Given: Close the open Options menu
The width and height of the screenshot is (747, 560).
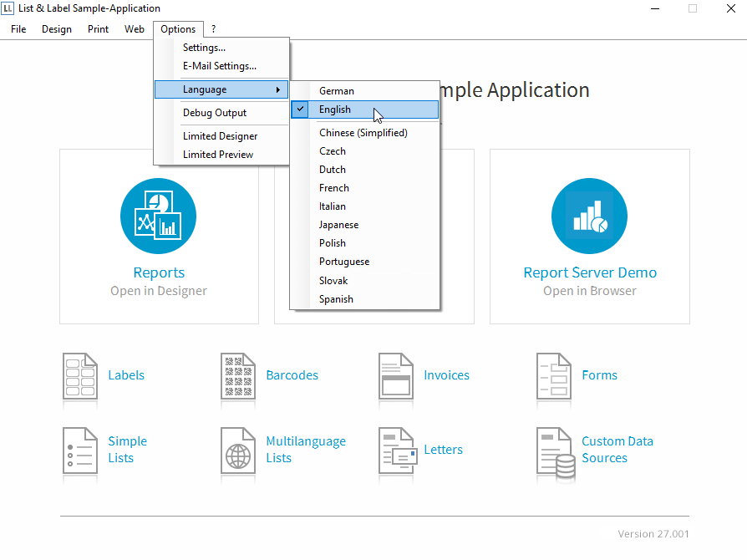Looking at the screenshot, I should point(178,29).
